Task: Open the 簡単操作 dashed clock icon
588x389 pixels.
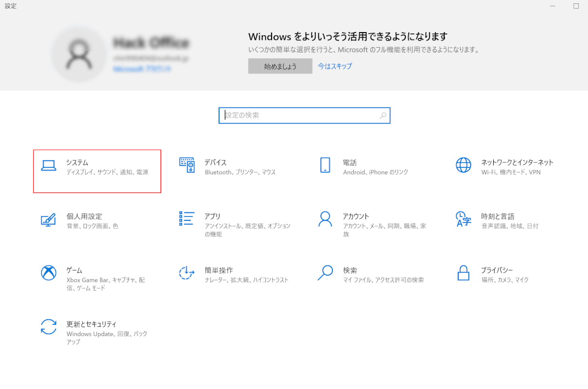Action: (187, 273)
